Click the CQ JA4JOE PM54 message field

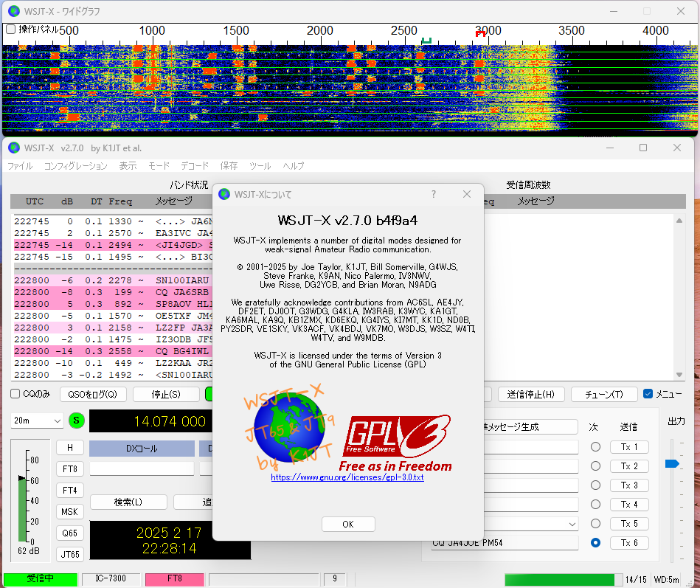(505, 543)
